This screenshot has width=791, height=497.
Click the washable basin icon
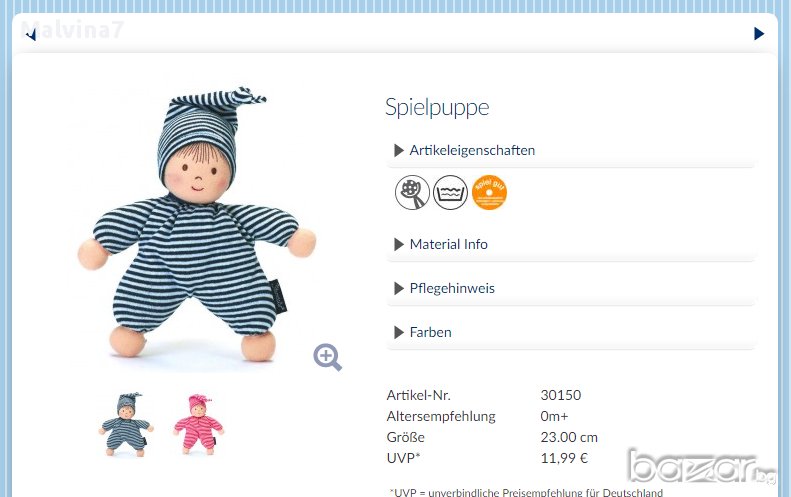coord(451,192)
